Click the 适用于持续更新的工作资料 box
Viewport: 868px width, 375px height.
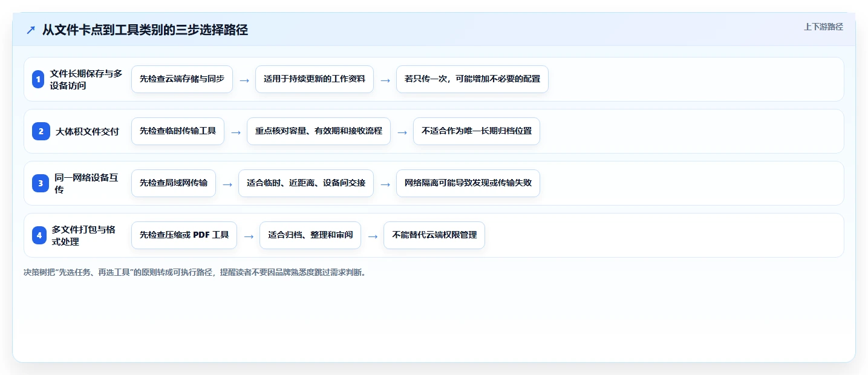(x=315, y=79)
